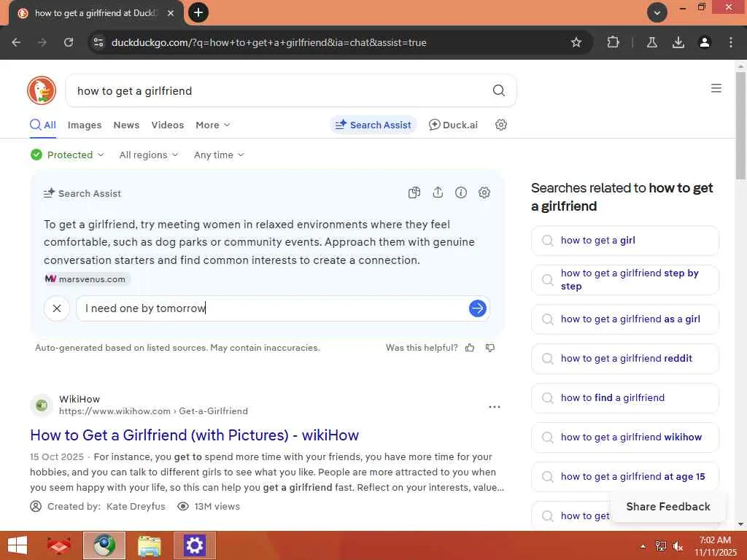The width and height of the screenshot is (747, 560).
Task: Toggle the Search Assist button
Action: coord(373,125)
